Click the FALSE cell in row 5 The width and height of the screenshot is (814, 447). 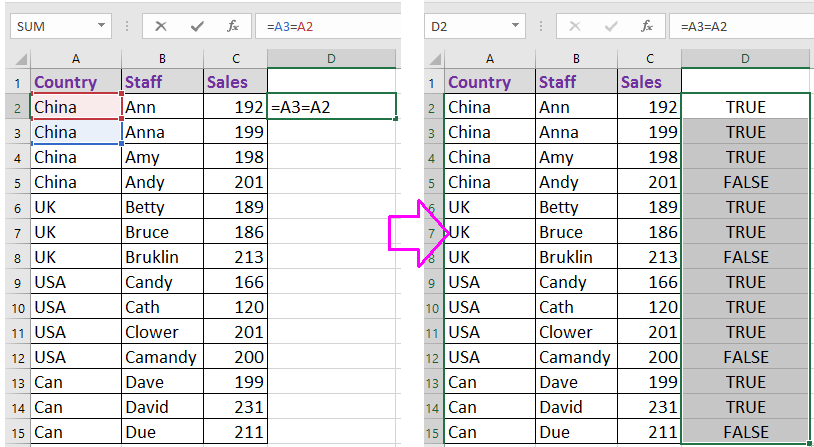(x=745, y=182)
